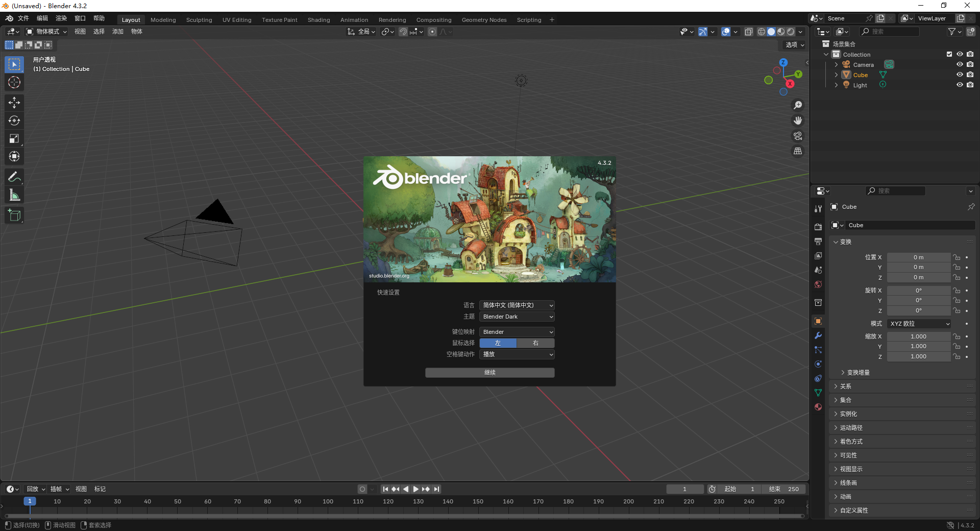This screenshot has width=980, height=531.
Task: Select the Rotate tool
Action: [14, 120]
